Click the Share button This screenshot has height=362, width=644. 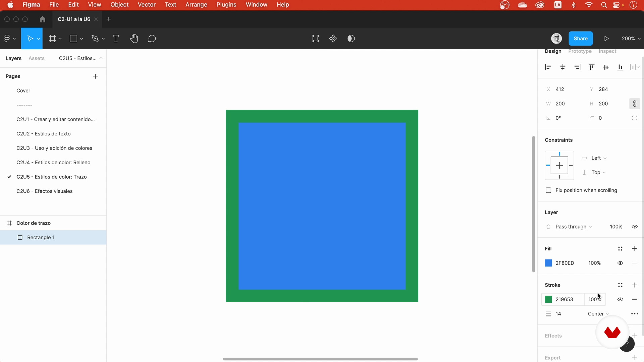pos(580,39)
